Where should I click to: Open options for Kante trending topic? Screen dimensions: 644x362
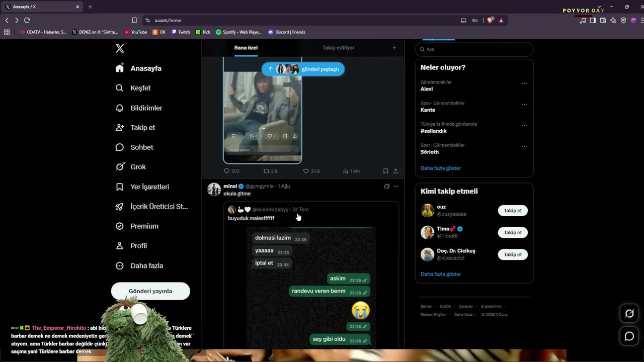click(524, 105)
